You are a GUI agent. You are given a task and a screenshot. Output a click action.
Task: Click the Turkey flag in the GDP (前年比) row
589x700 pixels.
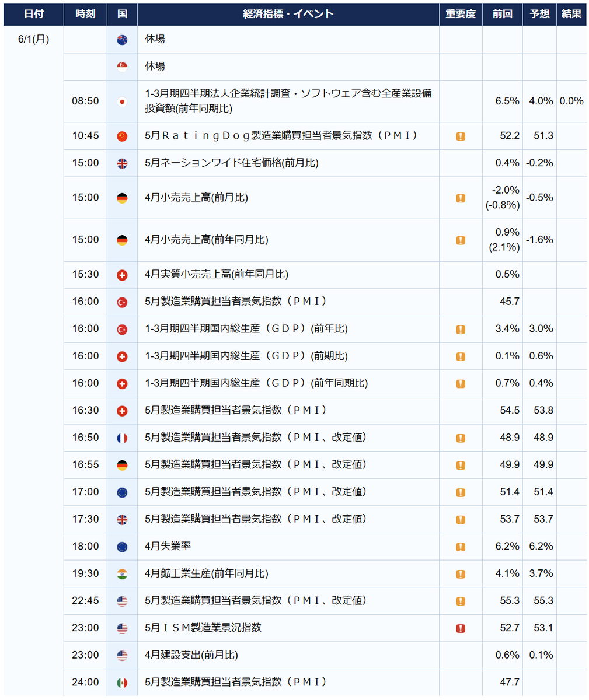click(122, 329)
